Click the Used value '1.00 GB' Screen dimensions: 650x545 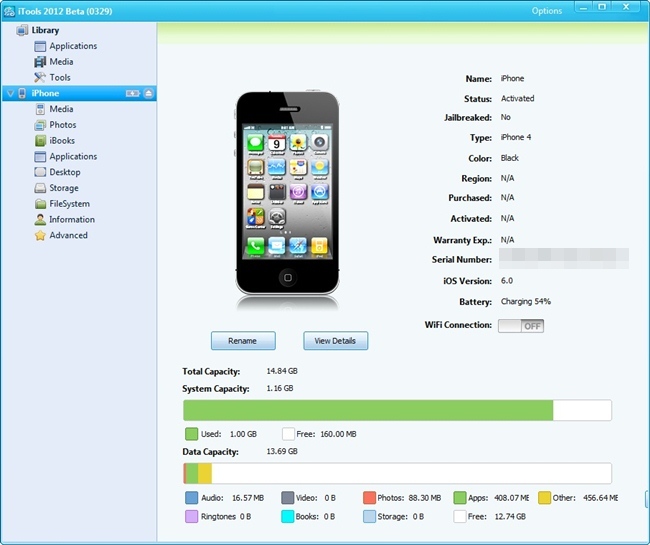click(x=243, y=434)
